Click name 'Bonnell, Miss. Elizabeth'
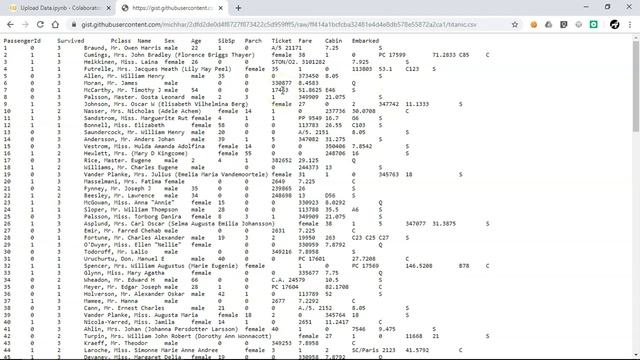 point(124,125)
